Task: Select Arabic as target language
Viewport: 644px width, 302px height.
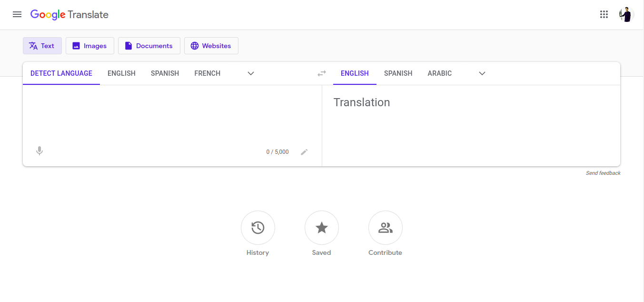Action: coord(439,73)
